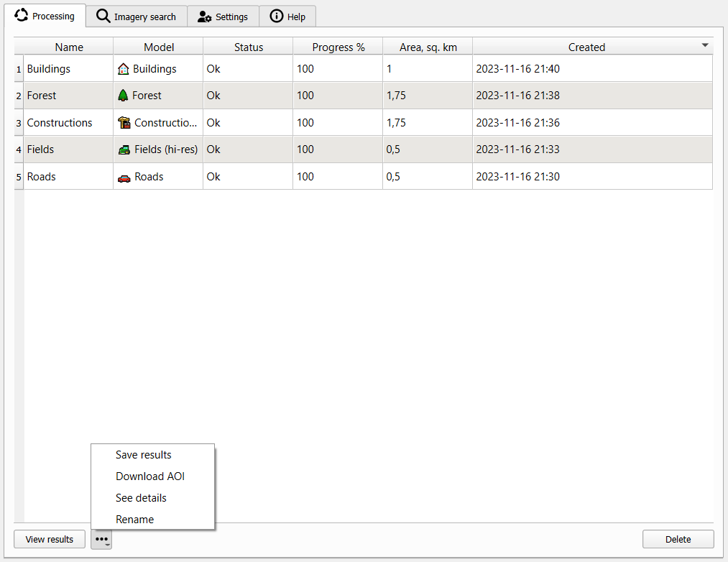The width and height of the screenshot is (728, 562).
Task: Choose Save results from the popup menu
Action: (144, 455)
